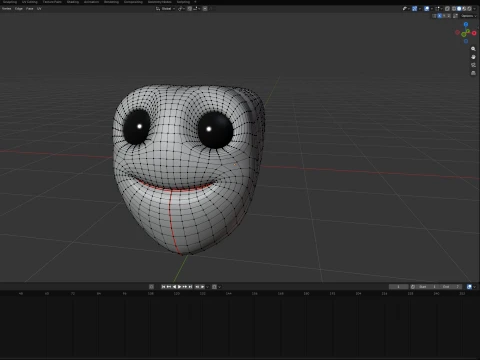Open the Global transform orientation dropdown
Viewport: 480px width, 360px height.
pos(166,9)
